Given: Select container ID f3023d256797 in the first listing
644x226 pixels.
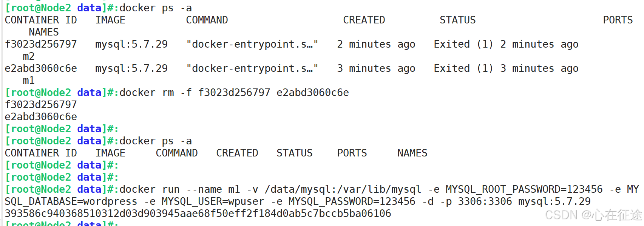Looking at the screenshot, I should click(x=41, y=44).
